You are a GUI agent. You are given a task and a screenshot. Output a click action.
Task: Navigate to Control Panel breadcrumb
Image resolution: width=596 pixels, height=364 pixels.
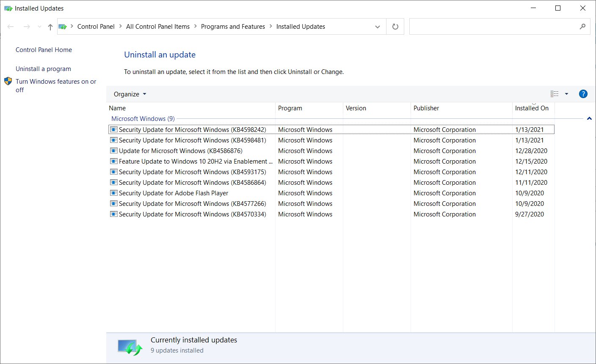pyautogui.click(x=96, y=27)
